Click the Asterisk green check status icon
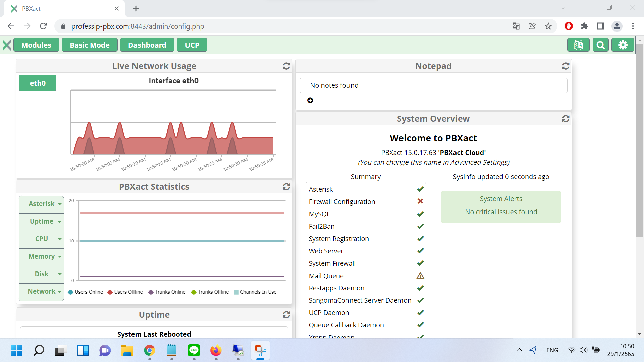This screenshot has width=644, height=362. click(420, 189)
